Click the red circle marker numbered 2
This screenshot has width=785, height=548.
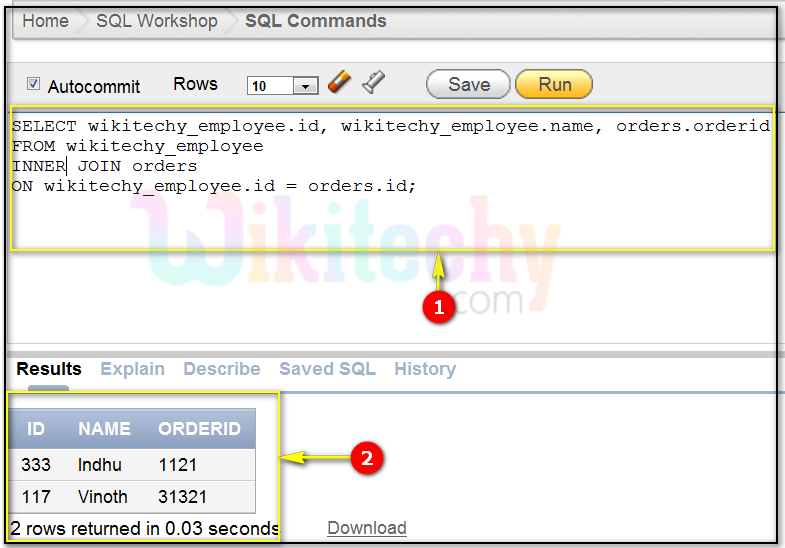tap(366, 459)
